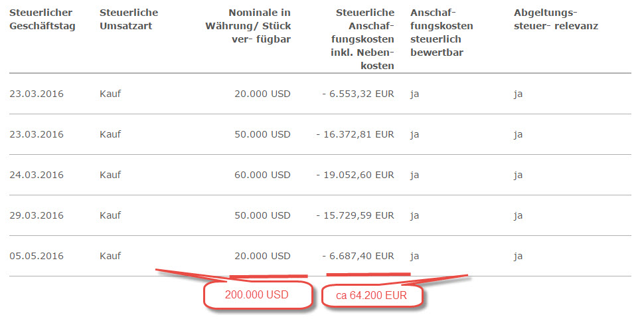
Task: Click the red 'ca 64.200 EUR' callout box
Action: click(372, 295)
